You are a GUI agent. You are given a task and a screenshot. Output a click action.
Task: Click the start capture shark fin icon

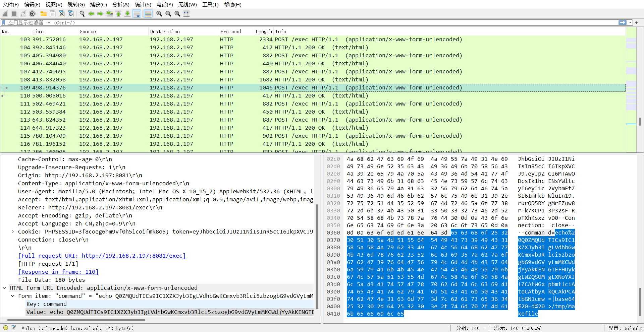click(x=5, y=14)
